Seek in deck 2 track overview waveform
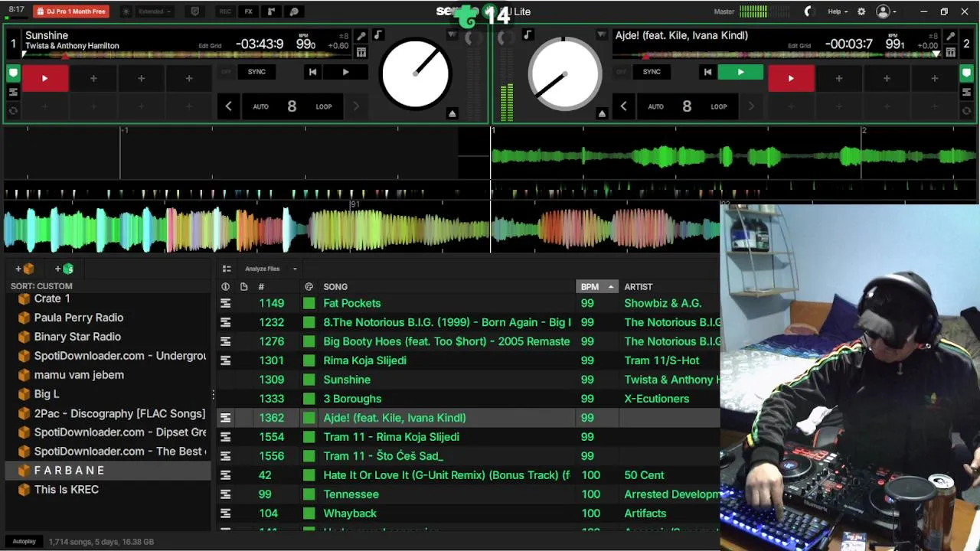The image size is (980, 551). point(777,55)
